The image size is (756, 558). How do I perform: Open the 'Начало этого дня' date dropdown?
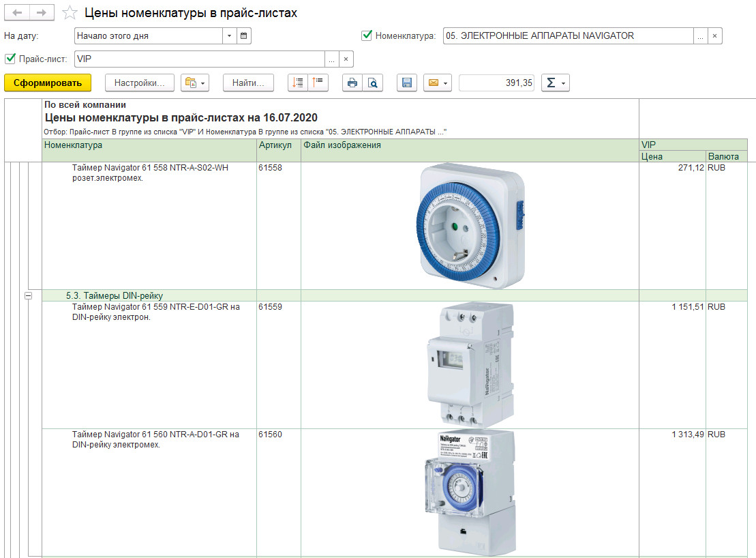(229, 35)
